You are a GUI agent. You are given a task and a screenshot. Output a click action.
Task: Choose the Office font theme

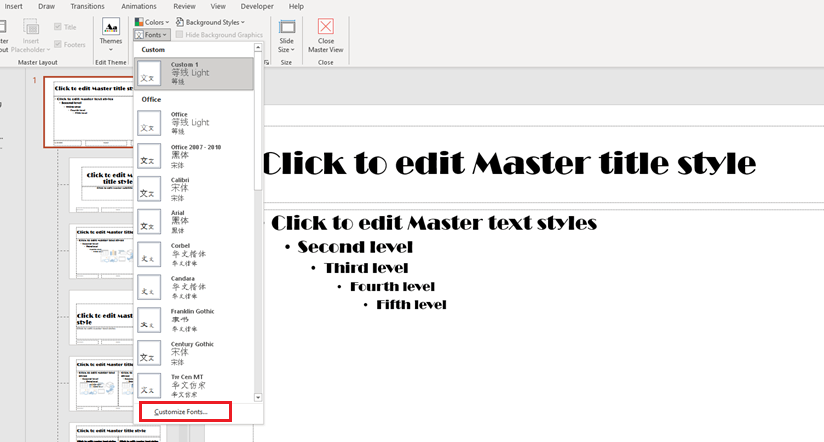tap(194, 122)
